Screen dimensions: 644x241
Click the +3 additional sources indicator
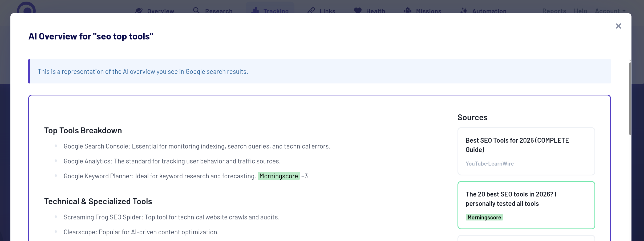305,176
